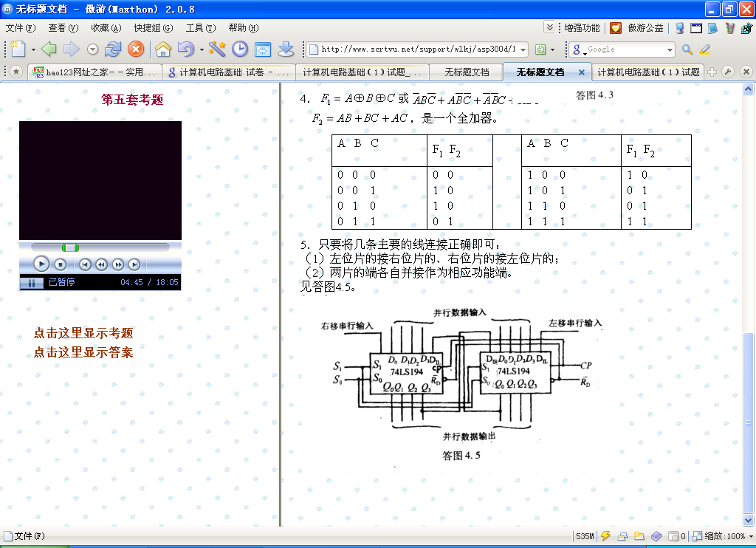Open the 收藏(A) menu
This screenshot has height=548, width=756.
pyautogui.click(x=106, y=28)
